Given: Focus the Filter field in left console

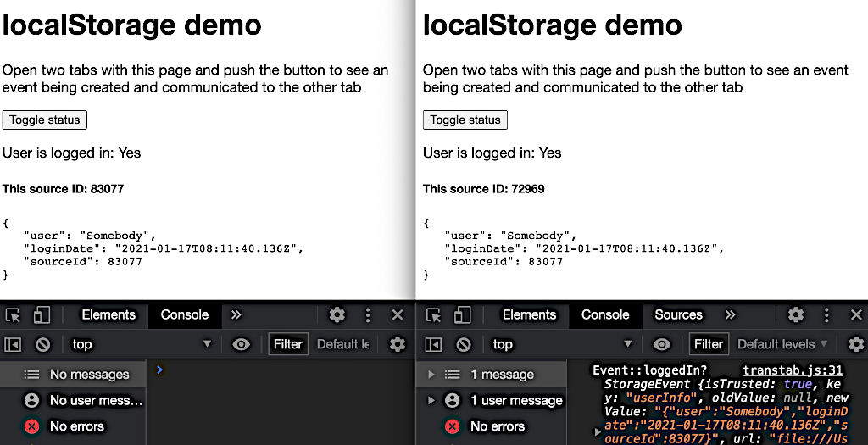Looking at the screenshot, I should (x=288, y=344).
